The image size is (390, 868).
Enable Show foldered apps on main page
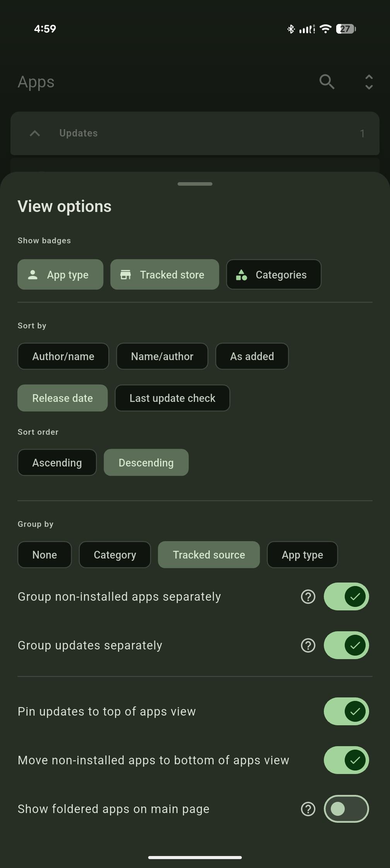pos(346,809)
